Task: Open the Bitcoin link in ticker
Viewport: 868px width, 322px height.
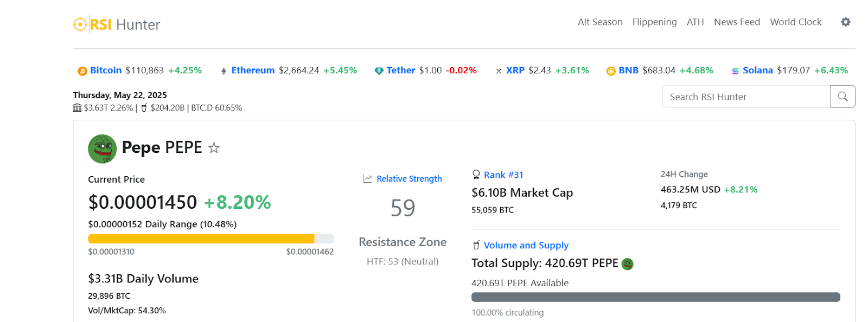Action: [x=106, y=70]
